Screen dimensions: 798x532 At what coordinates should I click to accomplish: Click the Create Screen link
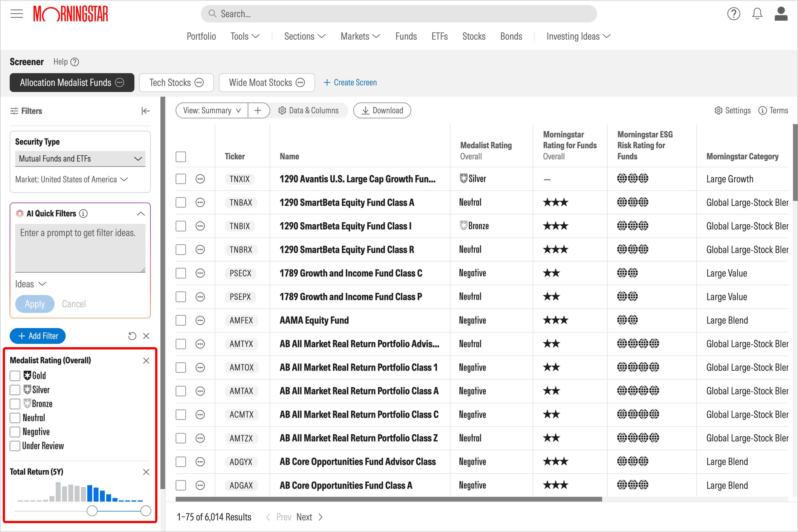click(350, 83)
